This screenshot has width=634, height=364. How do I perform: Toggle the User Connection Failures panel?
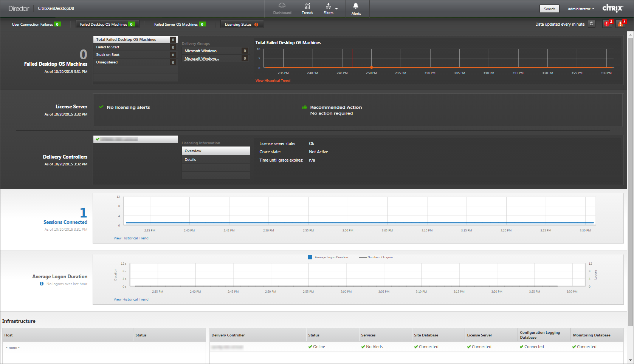(36, 24)
